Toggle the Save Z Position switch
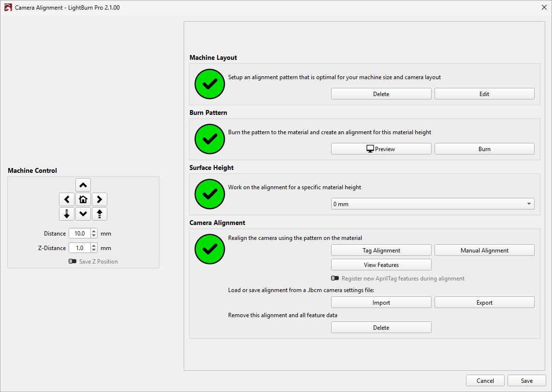This screenshot has height=392, width=552. pos(73,261)
